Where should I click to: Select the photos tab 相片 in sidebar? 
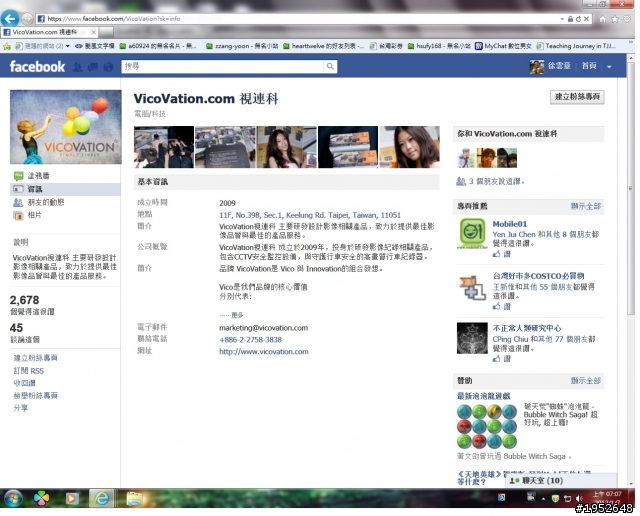pos(34,215)
